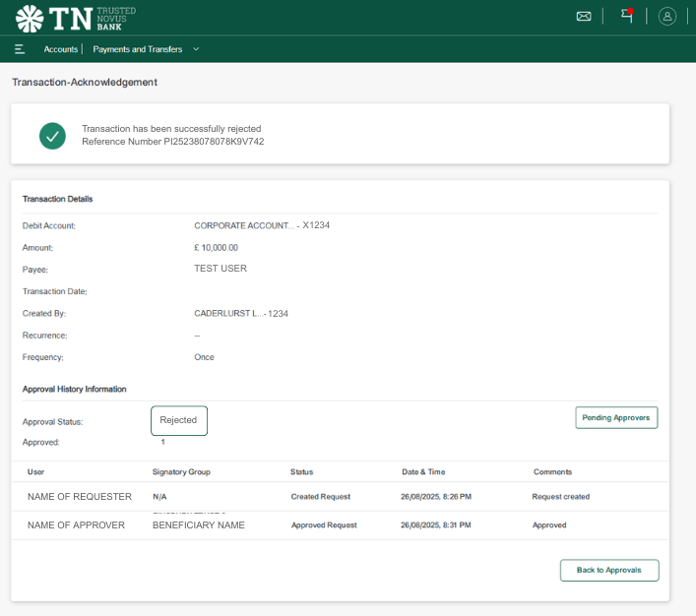Open the Payments and Transfers menu
Viewport: 696px width, 616px height.
point(138,49)
